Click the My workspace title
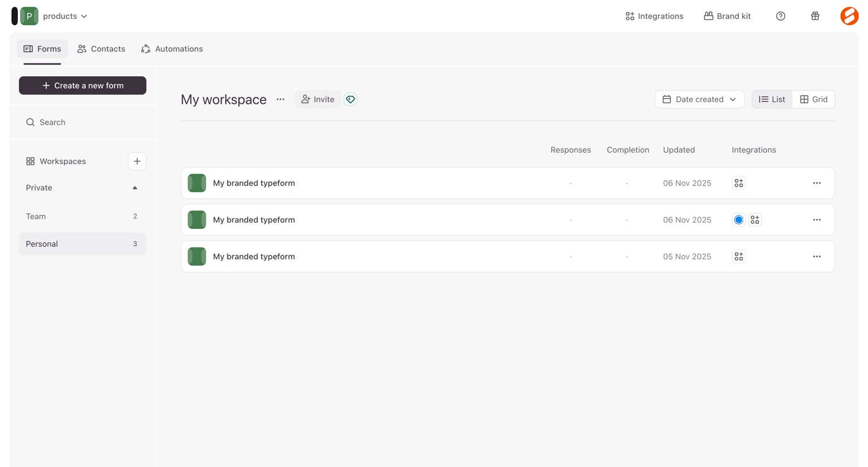Viewport: 868px width, 467px height. [x=224, y=99]
